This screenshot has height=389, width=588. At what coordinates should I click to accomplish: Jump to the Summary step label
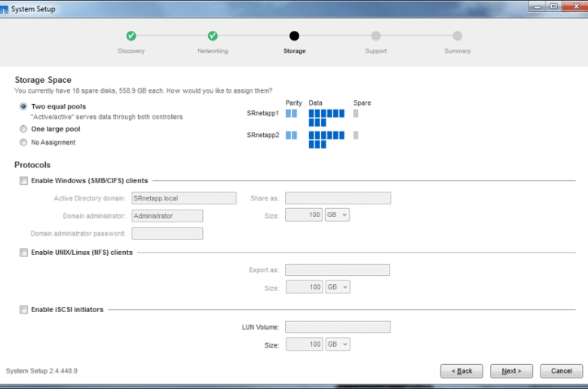pyautogui.click(x=458, y=51)
